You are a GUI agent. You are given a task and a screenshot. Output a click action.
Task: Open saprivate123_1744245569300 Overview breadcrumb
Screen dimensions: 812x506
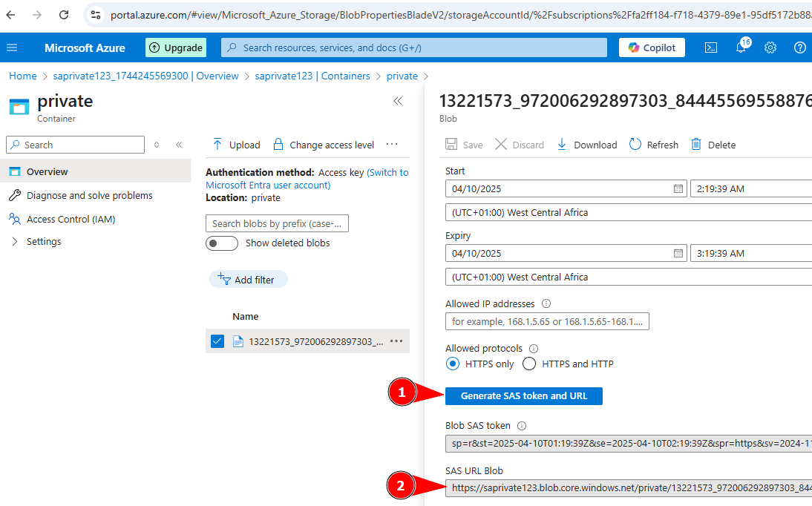[x=145, y=76]
